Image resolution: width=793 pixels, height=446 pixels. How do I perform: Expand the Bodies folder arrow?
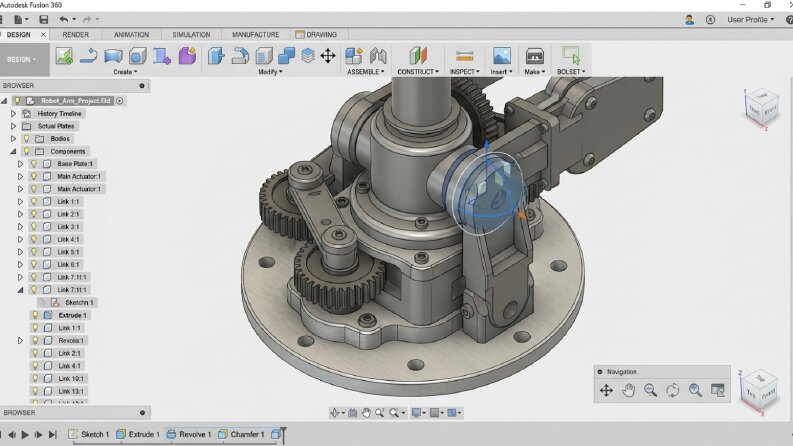point(14,138)
